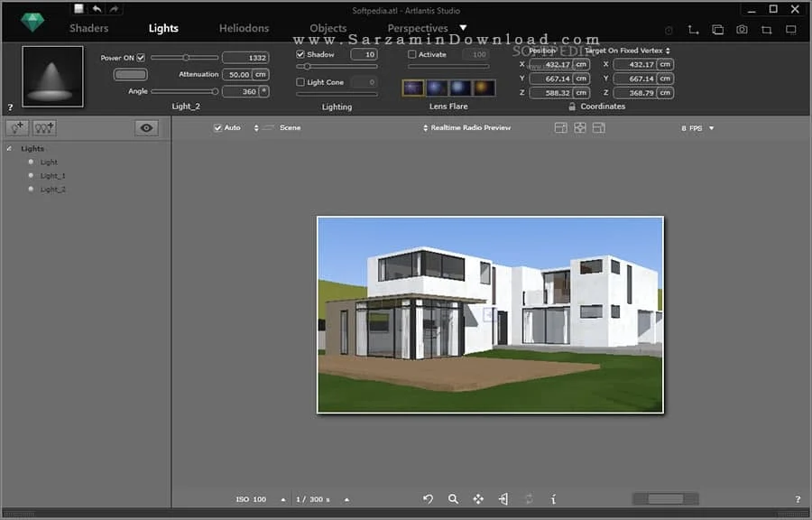
Task: Click the light color swatch button
Action: pyautogui.click(x=131, y=75)
